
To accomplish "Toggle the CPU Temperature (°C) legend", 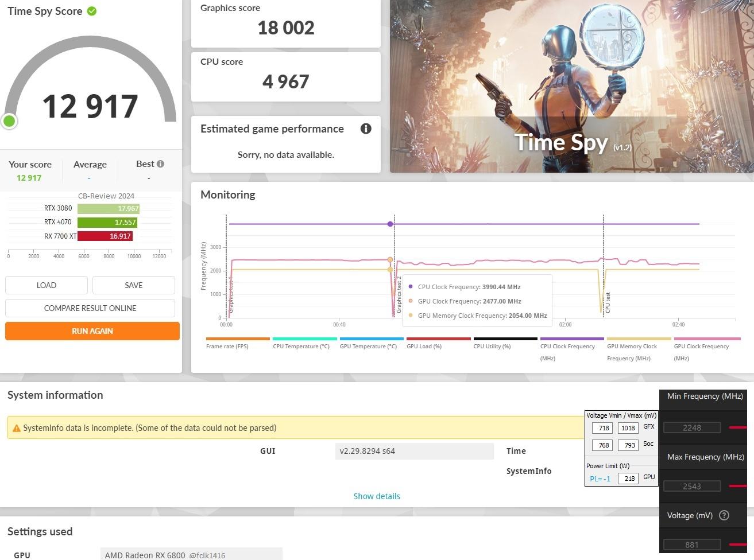I will tap(304, 345).
